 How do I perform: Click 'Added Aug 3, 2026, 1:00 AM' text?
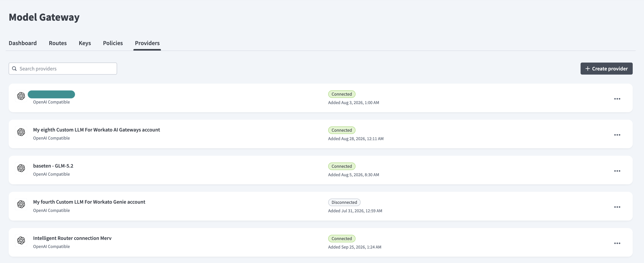coord(353,103)
